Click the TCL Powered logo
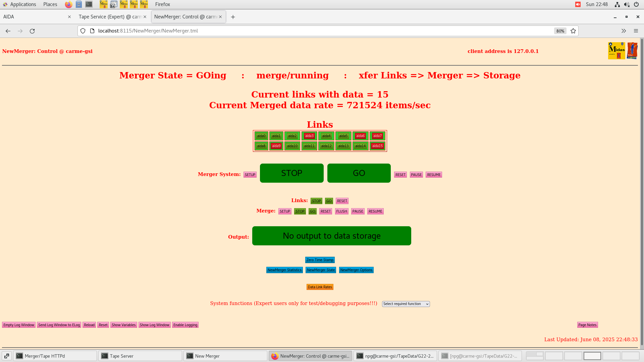This screenshot has width=644, height=362. [x=633, y=50]
